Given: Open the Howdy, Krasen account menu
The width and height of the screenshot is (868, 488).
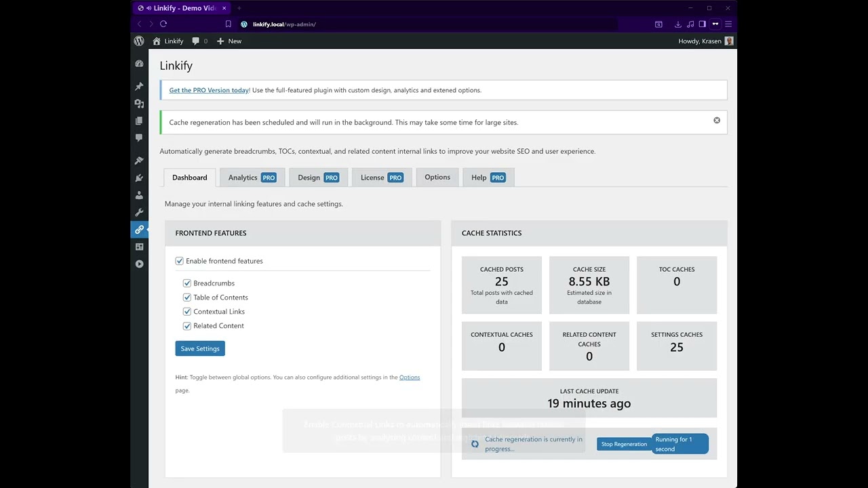Looking at the screenshot, I should (x=706, y=41).
